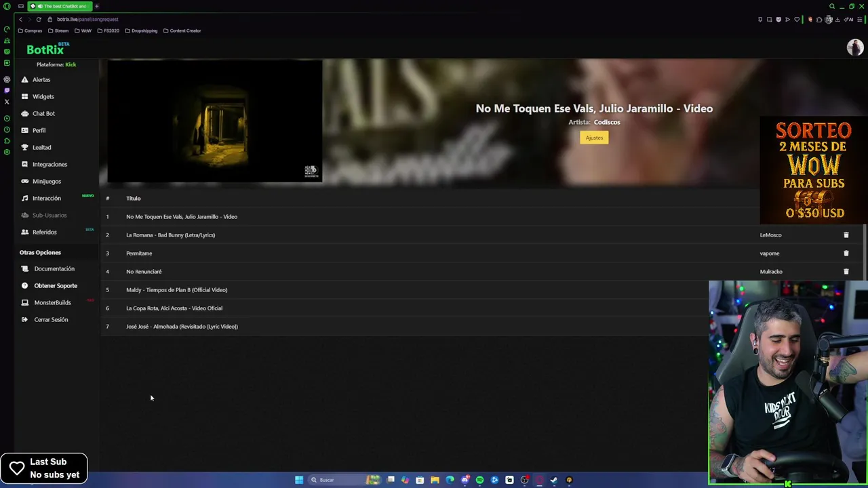Click the song list vertical scrollbar

[x=866, y=251]
